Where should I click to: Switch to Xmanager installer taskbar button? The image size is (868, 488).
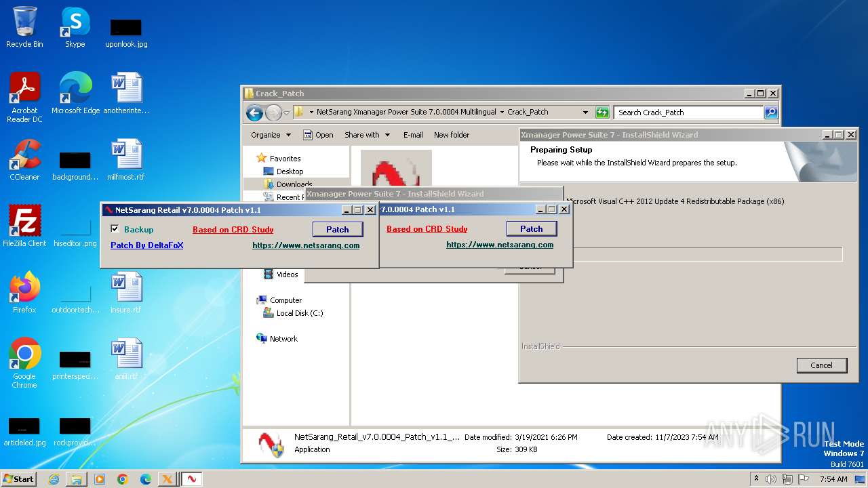[167, 479]
